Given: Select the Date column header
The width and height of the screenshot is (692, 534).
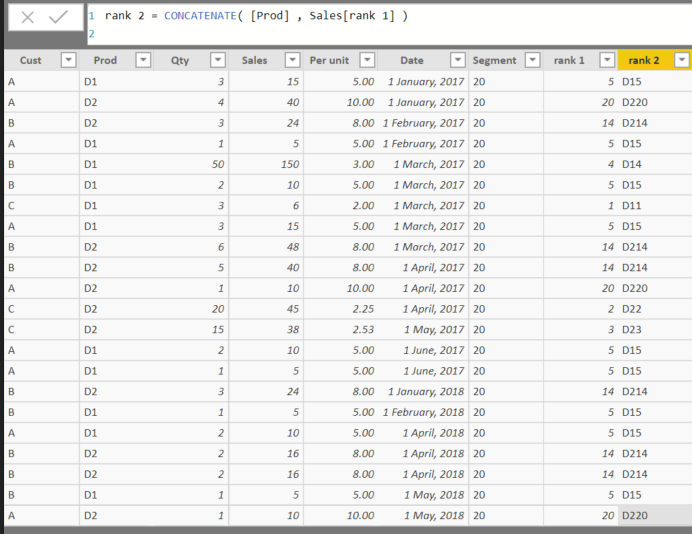Looking at the screenshot, I should point(412,60).
